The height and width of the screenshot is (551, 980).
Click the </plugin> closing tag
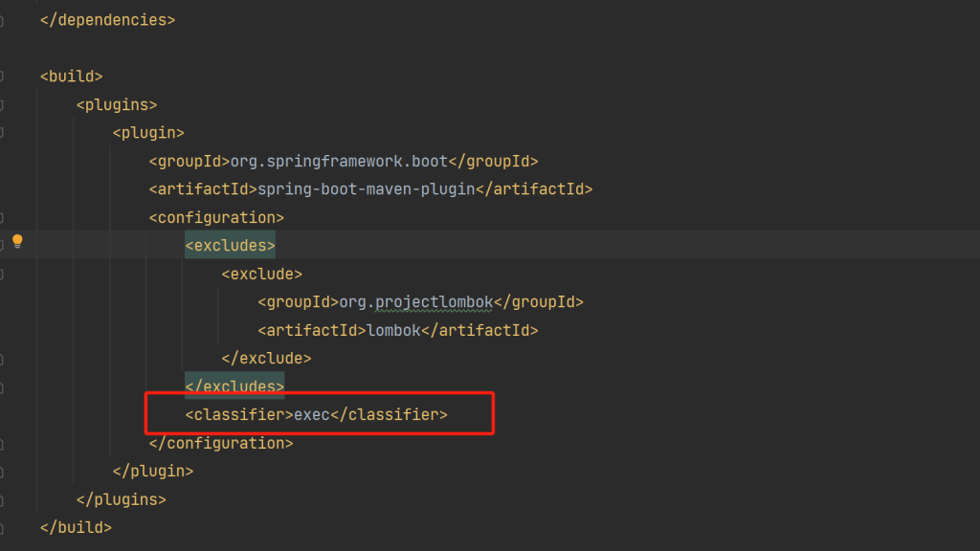pos(153,471)
